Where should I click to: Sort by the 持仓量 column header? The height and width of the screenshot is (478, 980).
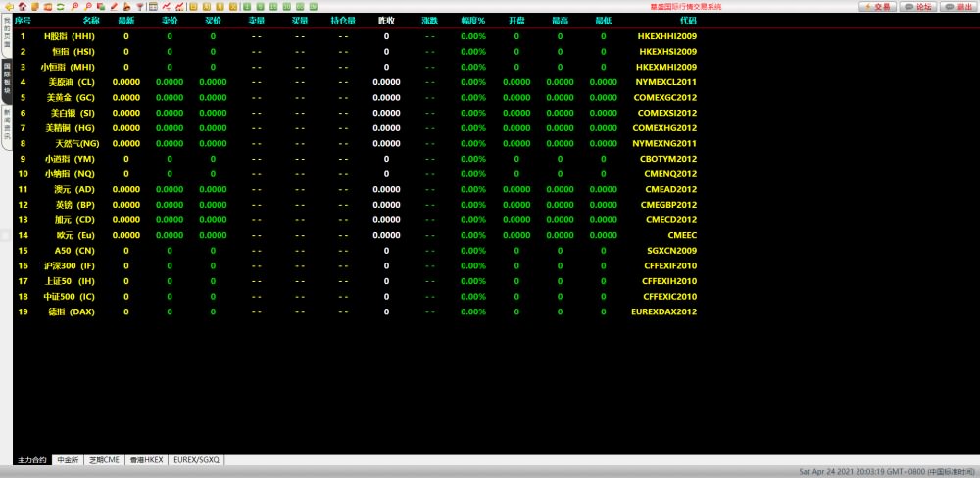point(343,21)
